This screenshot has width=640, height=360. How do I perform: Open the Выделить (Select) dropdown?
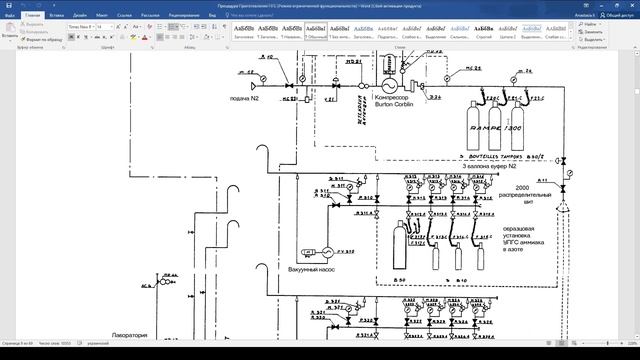tap(591, 40)
